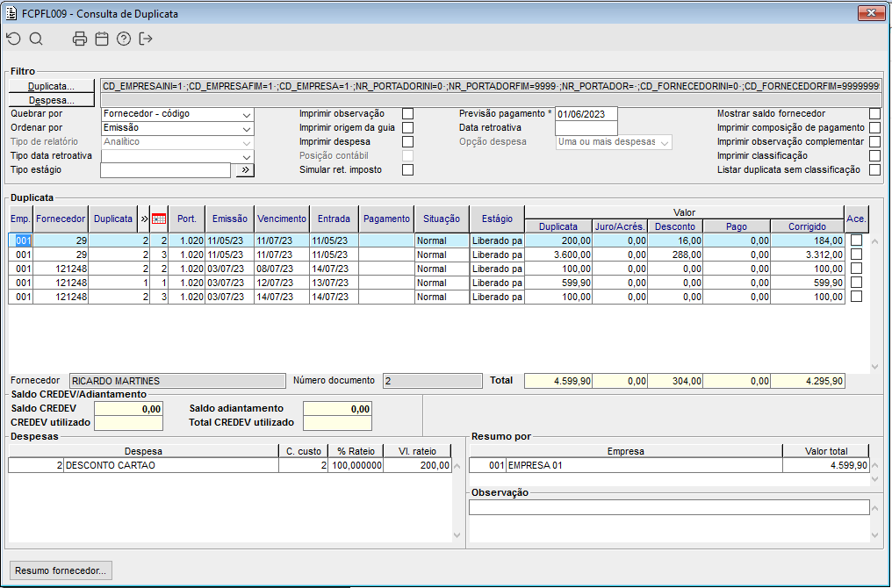892x588 pixels.
Task: Click the Fornecedor column header
Action: click(61, 219)
